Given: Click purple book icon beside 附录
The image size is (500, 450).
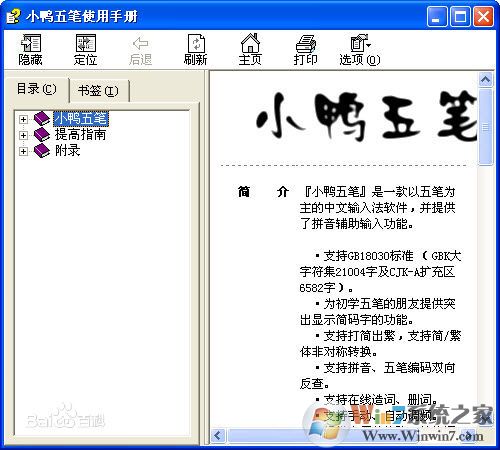Looking at the screenshot, I should [42, 150].
